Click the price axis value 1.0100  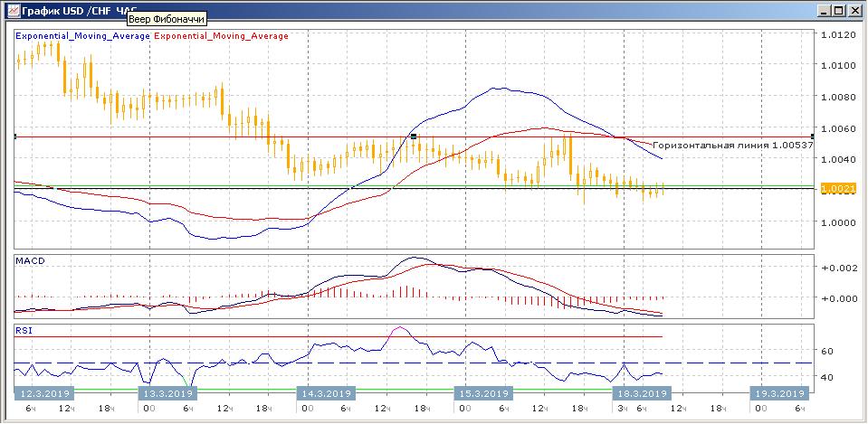point(837,66)
